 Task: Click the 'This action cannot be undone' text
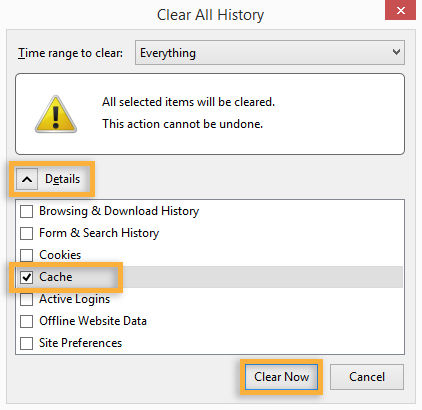pos(182,124)
